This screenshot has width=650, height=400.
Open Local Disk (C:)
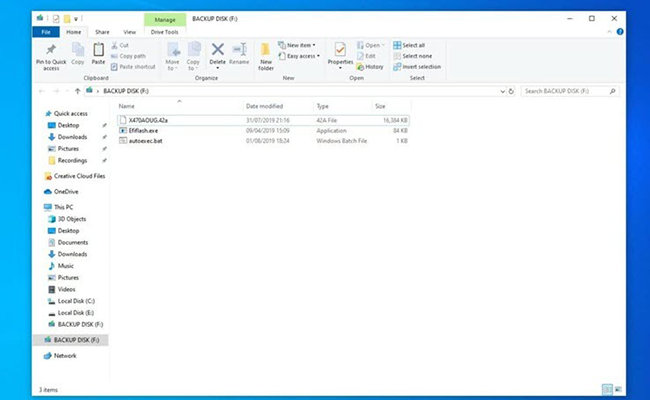pyautogui.click(x=71, y=301)
